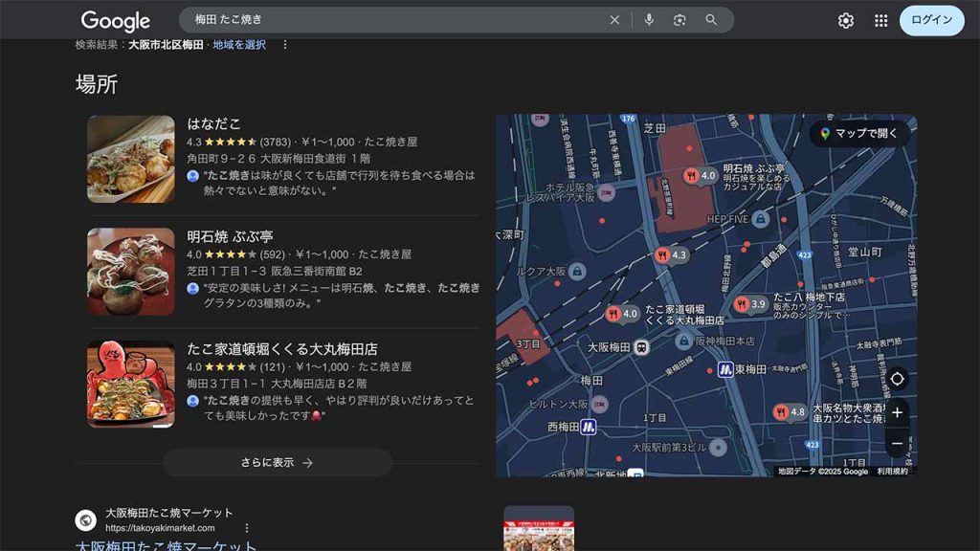This screenshot has height=551, width=980.
Task: Click the 東梅田 metro station icon
Action: 725,369
